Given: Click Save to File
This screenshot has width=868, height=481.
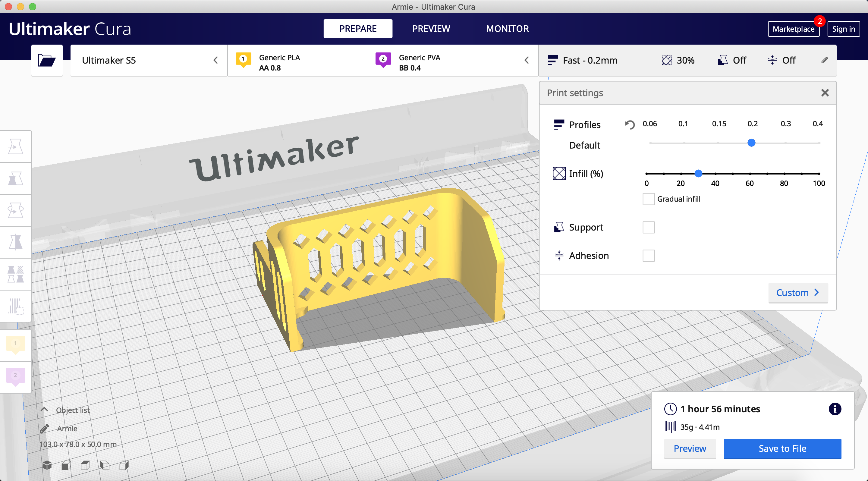Looking at the screenshot, I should [782, 448].
